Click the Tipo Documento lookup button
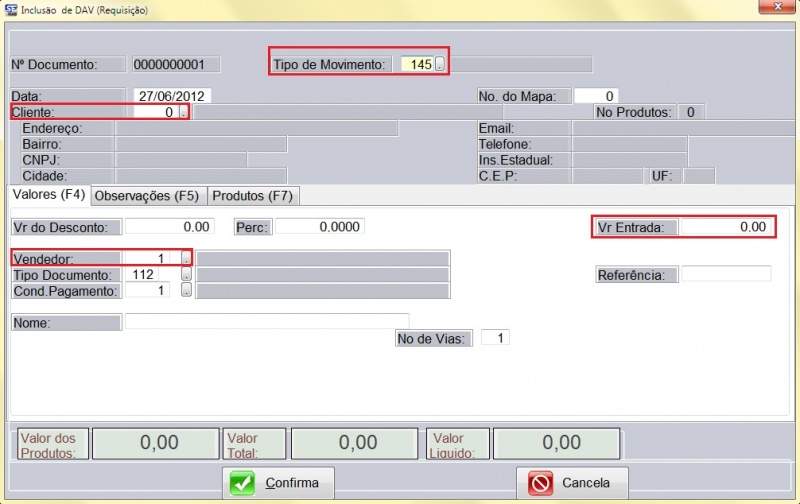 coord(186,275)
